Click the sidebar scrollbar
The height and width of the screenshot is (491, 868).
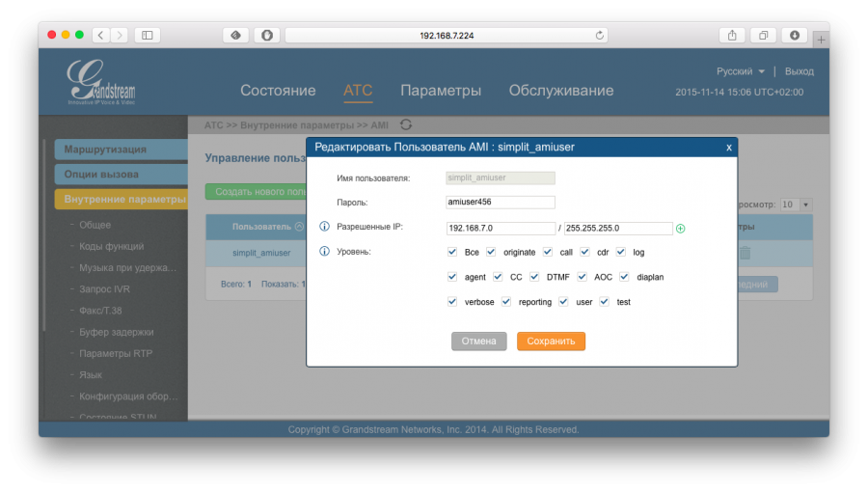tap(44, 235)
